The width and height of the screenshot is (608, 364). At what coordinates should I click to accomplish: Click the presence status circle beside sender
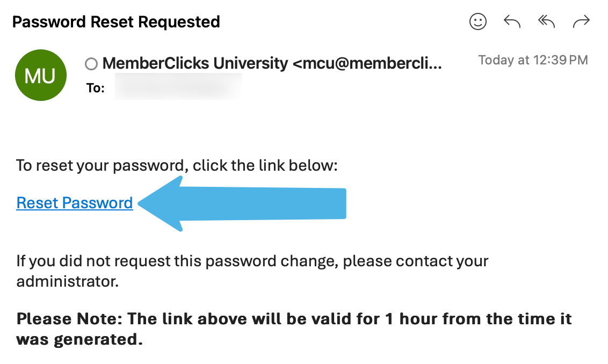point(91,64)
